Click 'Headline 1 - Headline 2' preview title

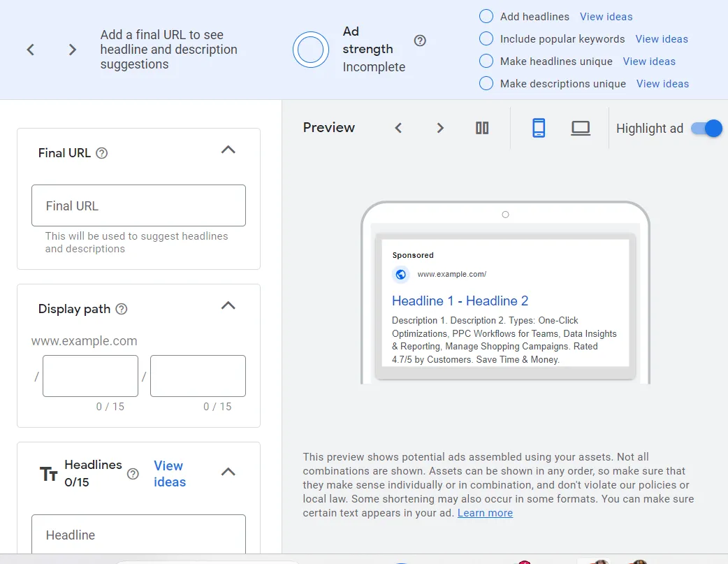point(460,301)
